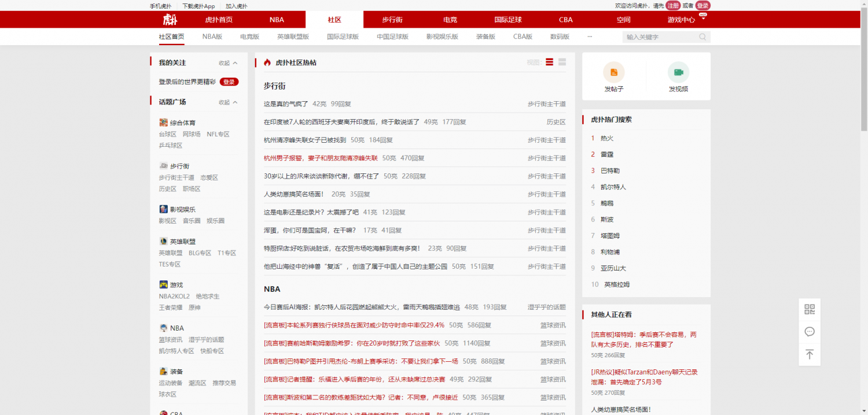This screenshot has width=868, height=415.
Task: Open the sidebar link 台球区
Action: 168,134
